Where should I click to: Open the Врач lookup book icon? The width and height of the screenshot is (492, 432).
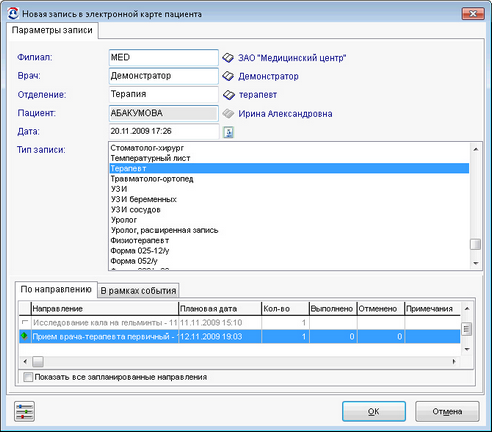click(228, 76)
